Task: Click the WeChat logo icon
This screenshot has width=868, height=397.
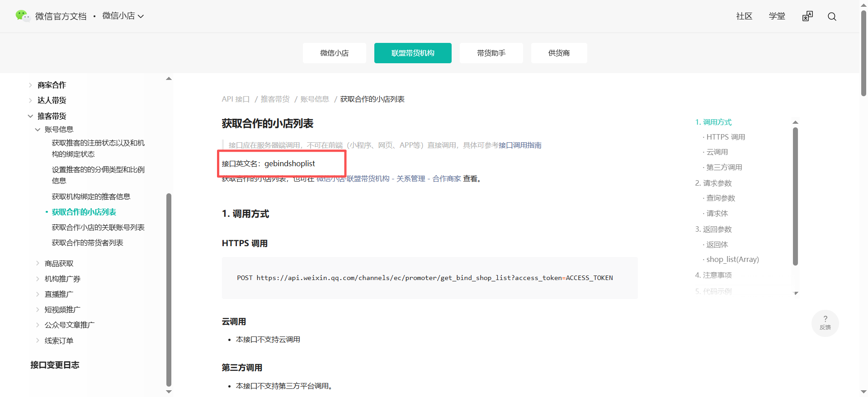Action: (23, 16)
